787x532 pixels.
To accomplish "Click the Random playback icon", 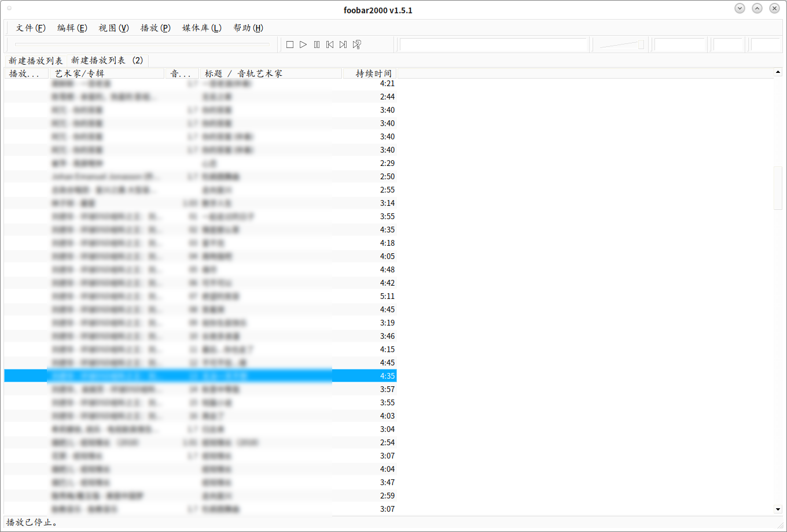I will pos(356,44).
